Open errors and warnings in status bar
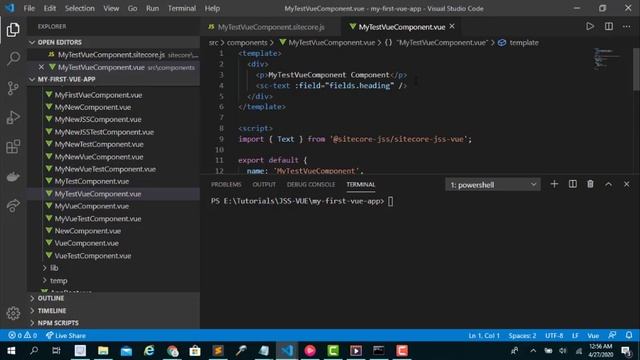This screenshot has width=640, height=360. point(22,336)
